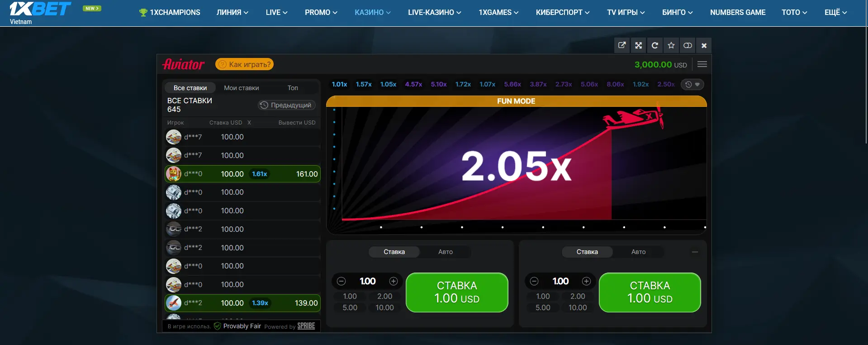This screenshot has width=868, height=345.
Task: Click the Aviator logo
Action: (x=183, y=64)
